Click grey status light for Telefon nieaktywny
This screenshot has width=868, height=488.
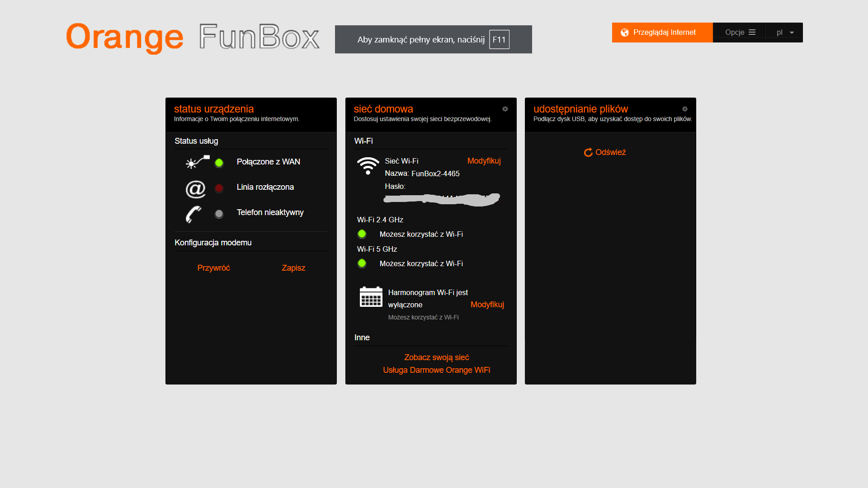coord(219,214)
